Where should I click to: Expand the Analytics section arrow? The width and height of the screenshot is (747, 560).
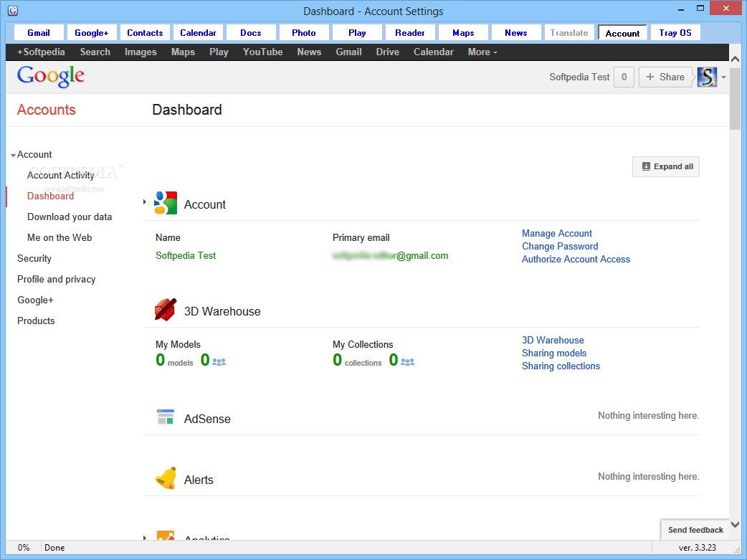coord(145,538)
